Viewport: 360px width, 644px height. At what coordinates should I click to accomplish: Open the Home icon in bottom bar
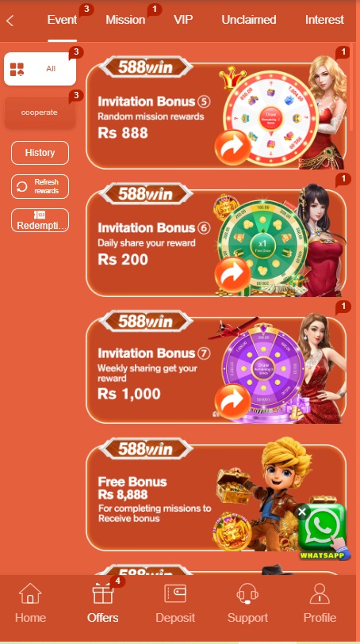[30, 593]
